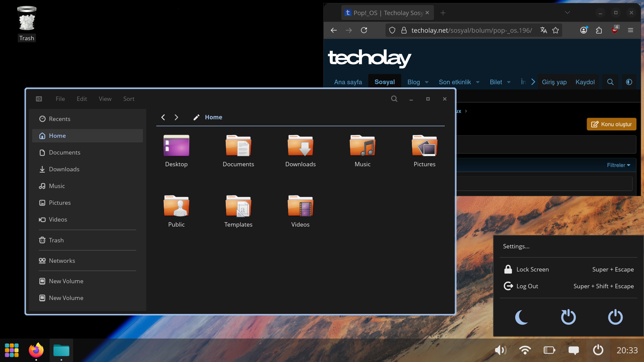Select Documents in the sidebar
644x362 pixels.
pos(88,153)
